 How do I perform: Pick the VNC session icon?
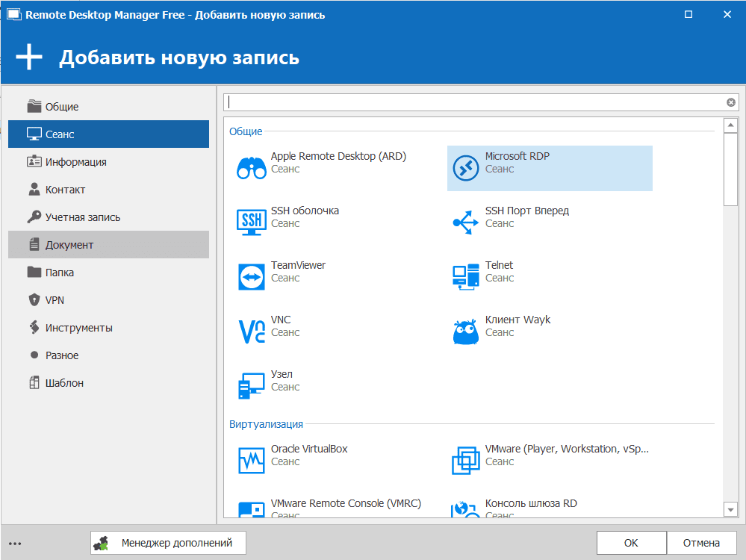click(251, 332)
